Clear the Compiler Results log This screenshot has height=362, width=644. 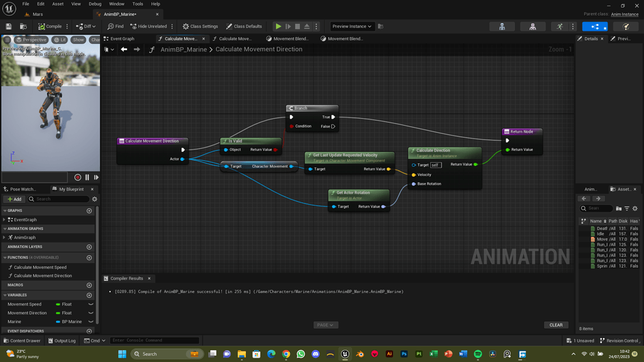556,325
